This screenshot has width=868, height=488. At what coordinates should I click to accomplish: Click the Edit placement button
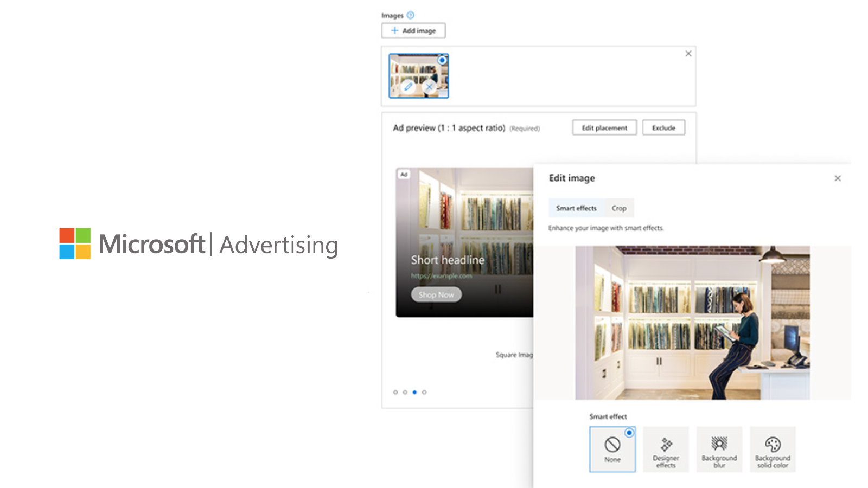pyautogui.click(x=604, y=127)
